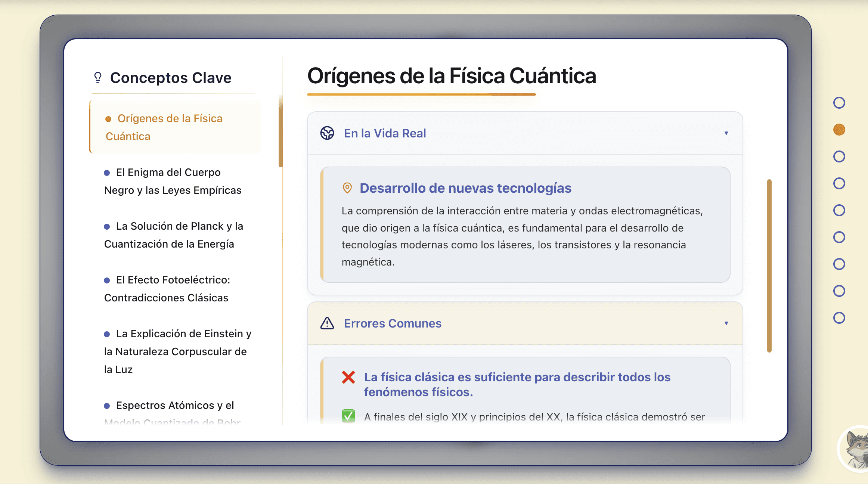Click the green checkmark correction icon
Viewport: 868px width, 484px height.
point(348,416)
